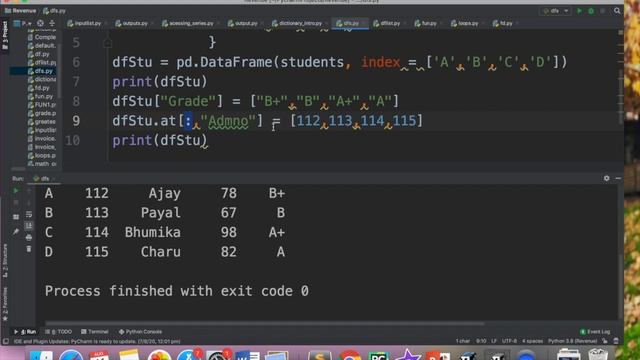Select df.py in Project tree
Image resolution: width=640 pixels, height=360 pixels.
(x=39, y=54)
